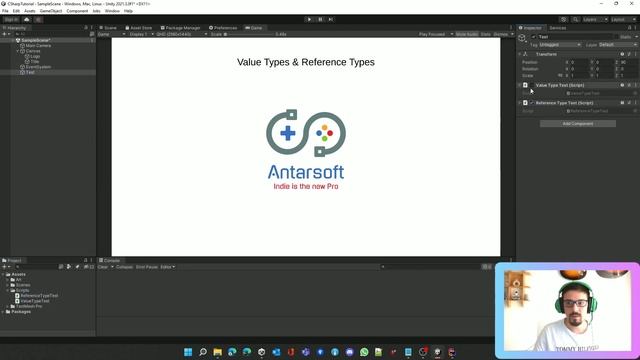The width and height of the screenshot is (640, 360).
Task: Lock the Inspector panel
Action: pyautogui.click(x=629, y=28)
